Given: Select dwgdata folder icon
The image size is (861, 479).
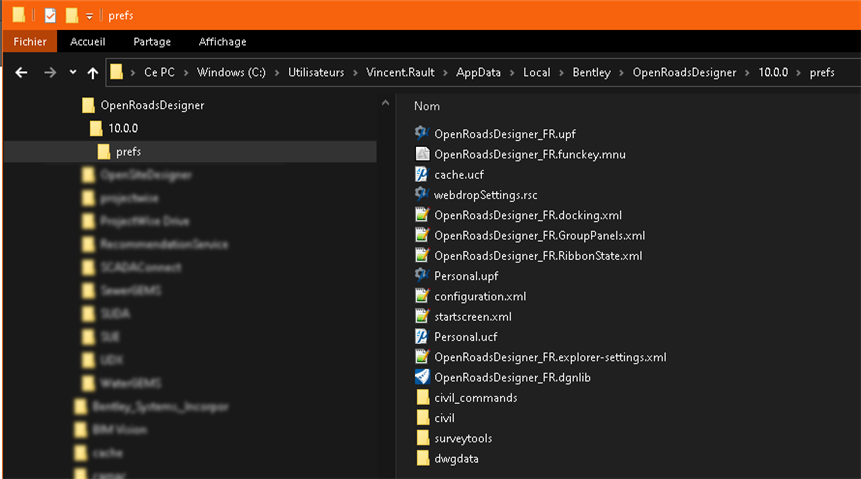Looking at the screenshot, I should coord(422,459).
